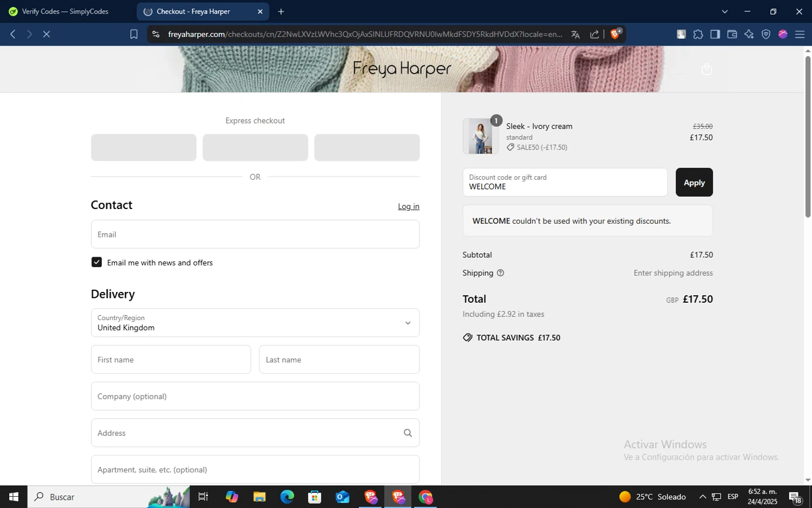Open the notification center icon

click(795, 497)
